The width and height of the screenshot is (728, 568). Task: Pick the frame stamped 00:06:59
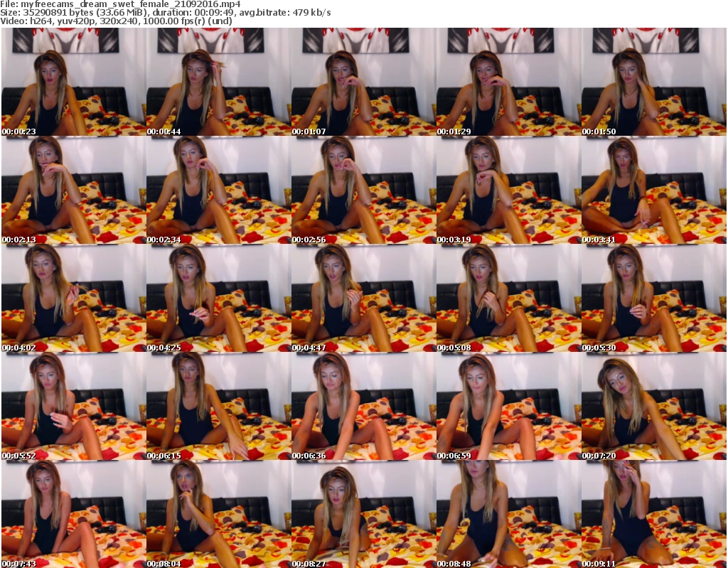click(508, 406)
